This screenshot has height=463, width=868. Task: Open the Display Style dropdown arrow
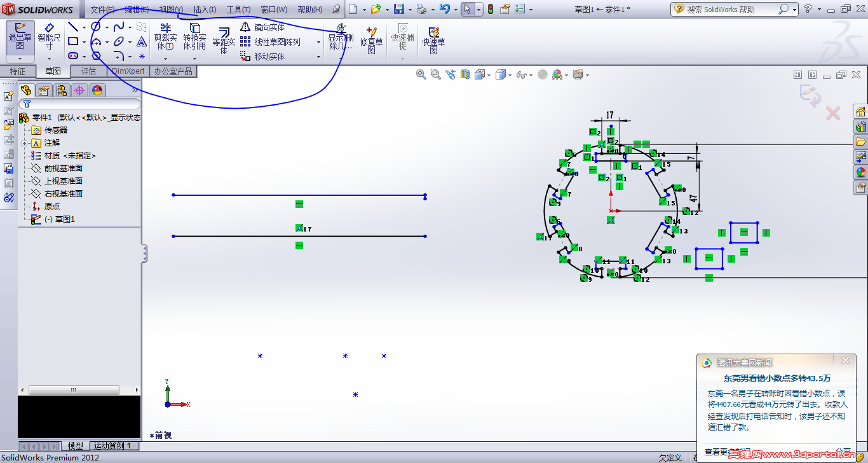pos(510,75)
